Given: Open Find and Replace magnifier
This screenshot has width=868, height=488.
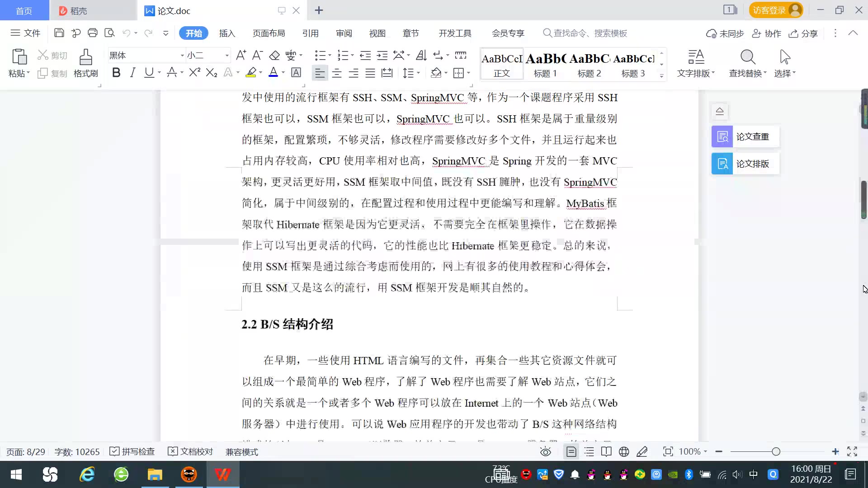Looking at the screenshot, I should pyautogui.click(x=748, y=63).
